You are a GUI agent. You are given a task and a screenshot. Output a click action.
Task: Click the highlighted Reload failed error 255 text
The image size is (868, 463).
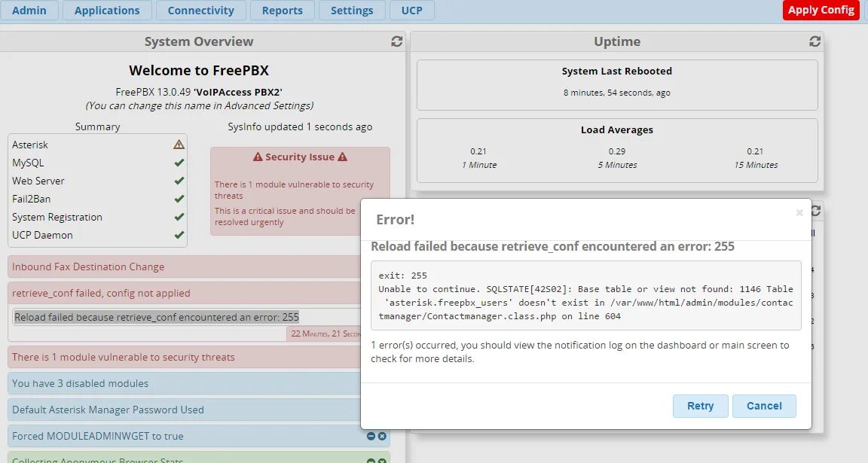point(156,317)
